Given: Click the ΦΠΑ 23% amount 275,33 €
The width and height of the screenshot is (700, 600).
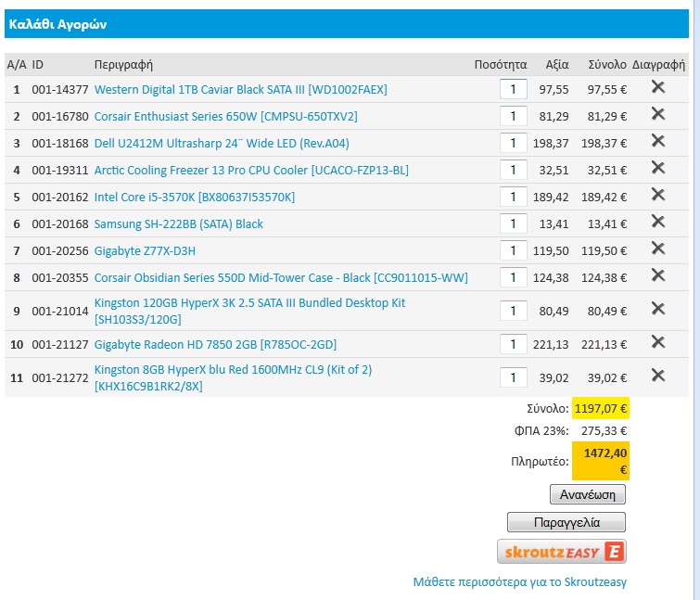Looking at the screenshot, I should click(x=604, y=431).
